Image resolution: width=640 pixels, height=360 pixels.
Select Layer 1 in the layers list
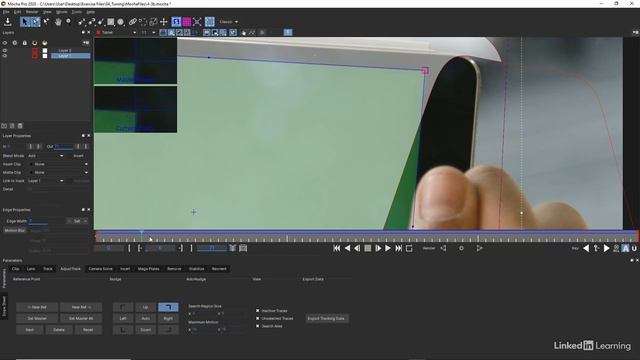click(70, 56)
